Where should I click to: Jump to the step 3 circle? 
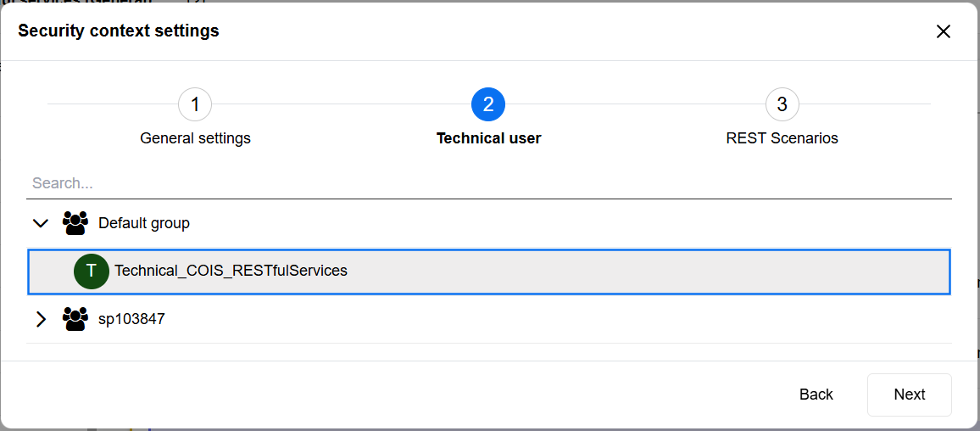pos(782,104)
